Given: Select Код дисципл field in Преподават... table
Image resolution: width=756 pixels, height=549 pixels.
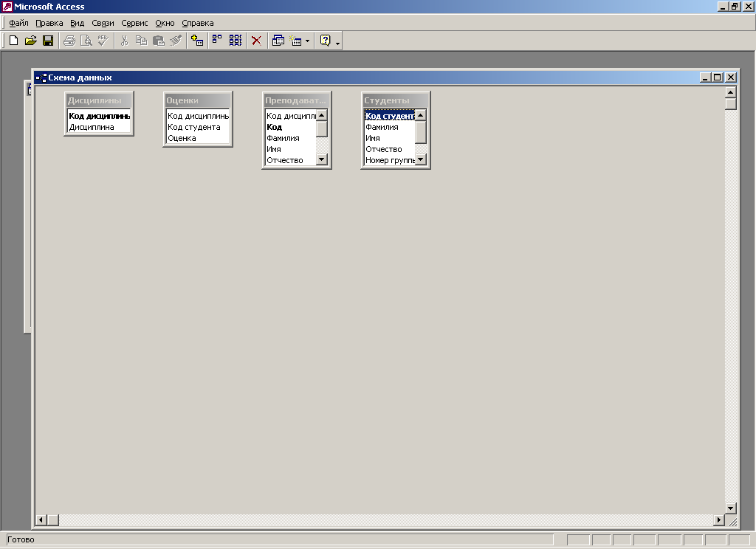Looking at the screenshot, I should coord(291,116).
